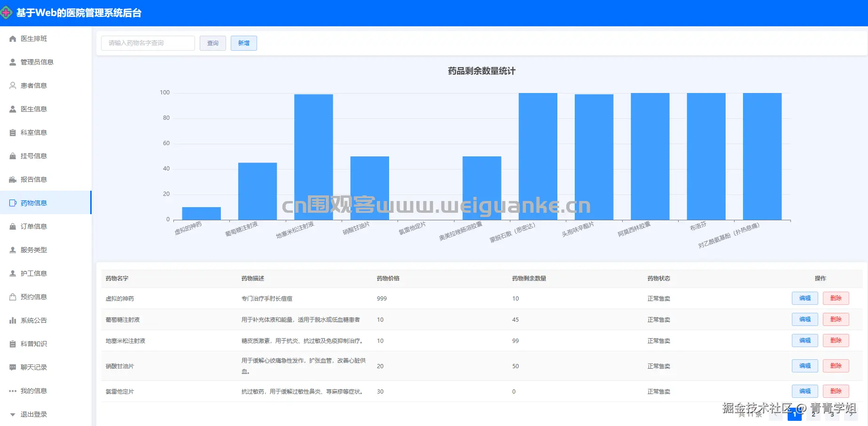This screenshot has height=426, width=868.
Task: Navigate to 科普知识 in the sidebar
Action: click(46, 344)
